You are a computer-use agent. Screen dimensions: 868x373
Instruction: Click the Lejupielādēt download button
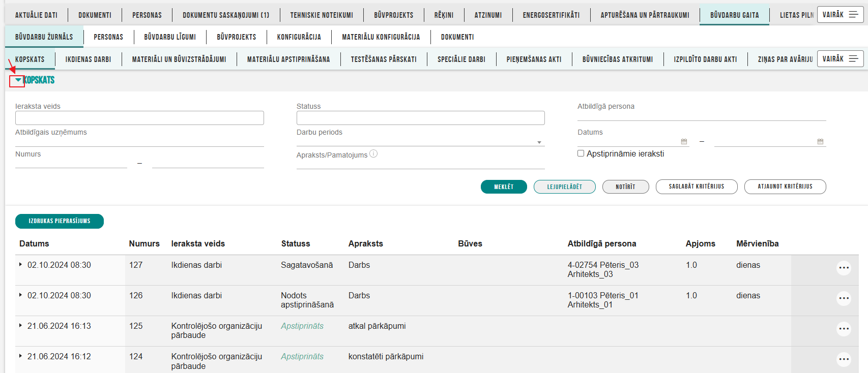[564, 187]
